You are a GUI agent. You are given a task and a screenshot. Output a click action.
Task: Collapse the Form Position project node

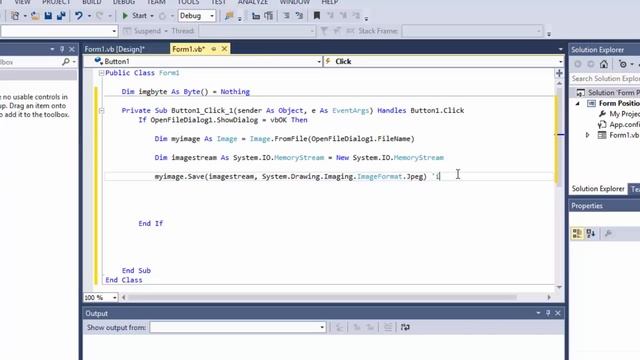(578, 104)
